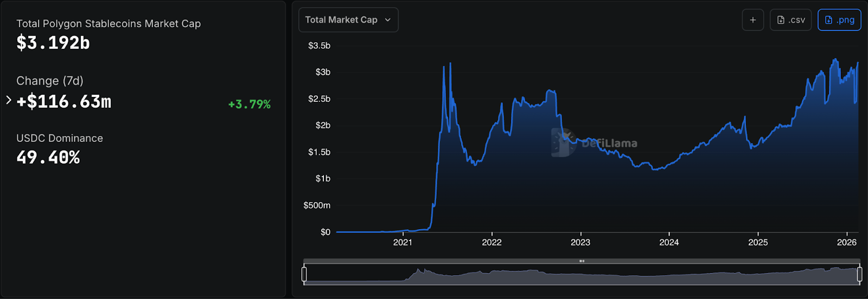Click the 2024 label on the x-axis
Screen dimensions: 868x299
click(x=669, y=242)
